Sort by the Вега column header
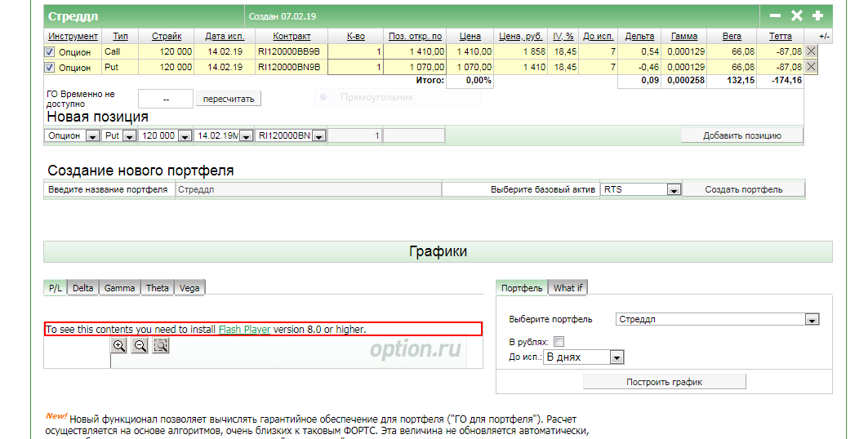 (x=732, y=36)
